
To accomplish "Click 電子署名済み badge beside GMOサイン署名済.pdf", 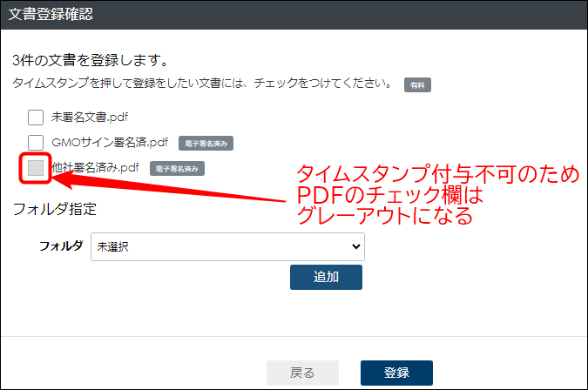I will click(x=206, y=143).
